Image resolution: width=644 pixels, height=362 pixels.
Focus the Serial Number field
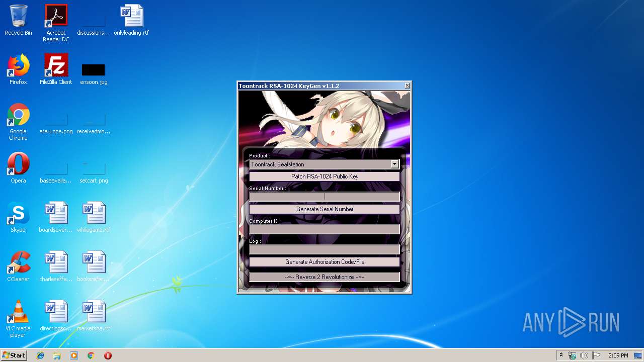325,197
